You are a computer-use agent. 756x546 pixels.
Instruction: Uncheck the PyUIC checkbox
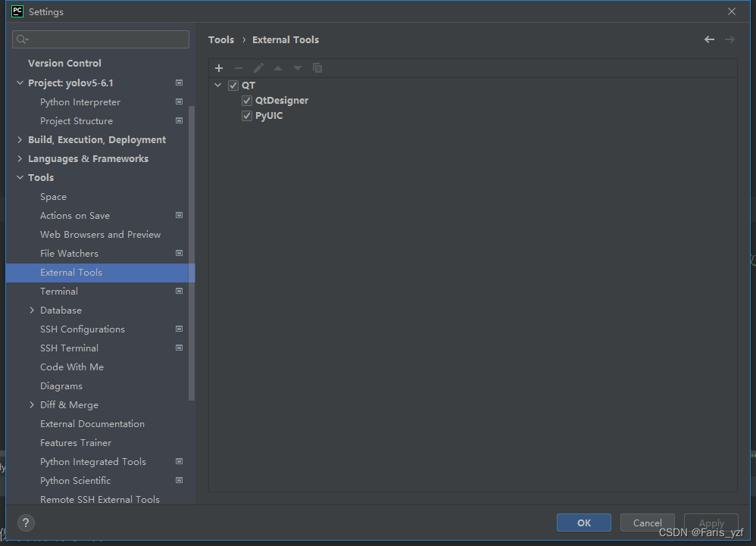[x=247, y=116]
